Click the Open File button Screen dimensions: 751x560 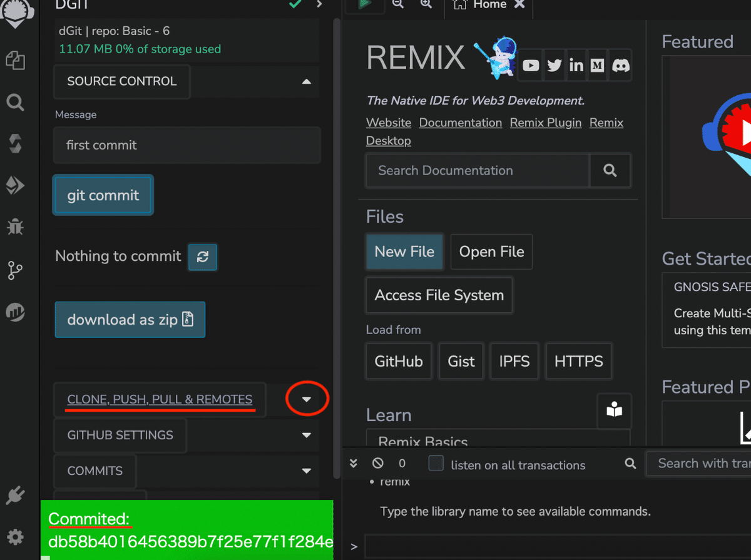(x=491, y=252)
